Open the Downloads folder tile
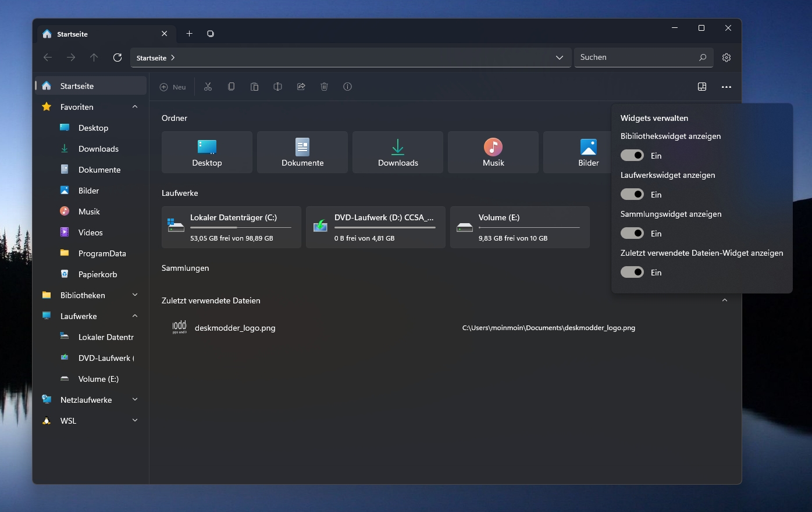The width and height of the screenshot is (812, 512). pyautogui.click(x=398, y=152)
